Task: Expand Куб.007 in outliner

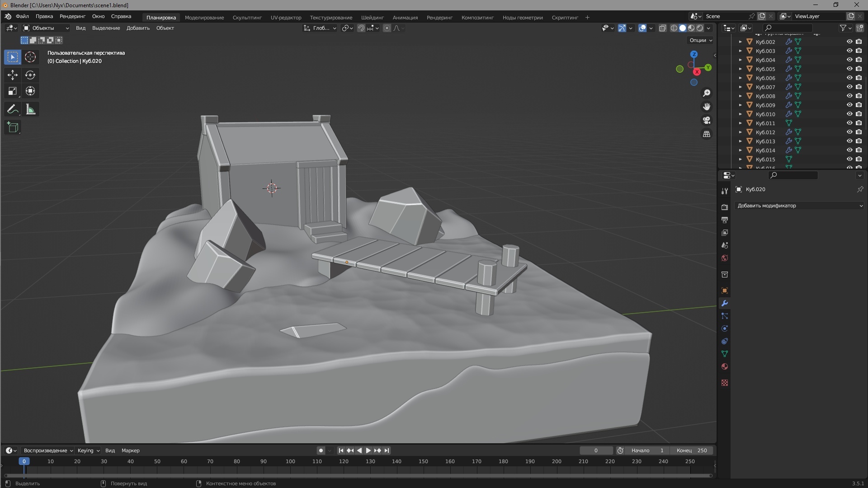Action: click(740, 87)
